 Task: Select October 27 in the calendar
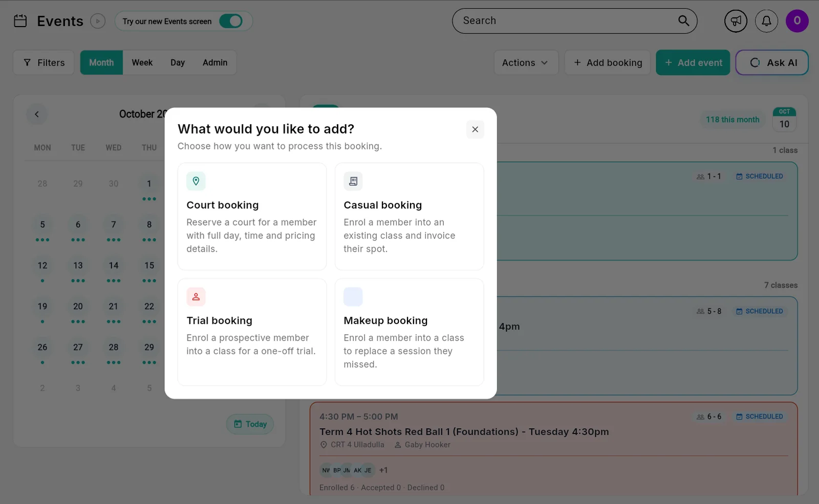78,347
